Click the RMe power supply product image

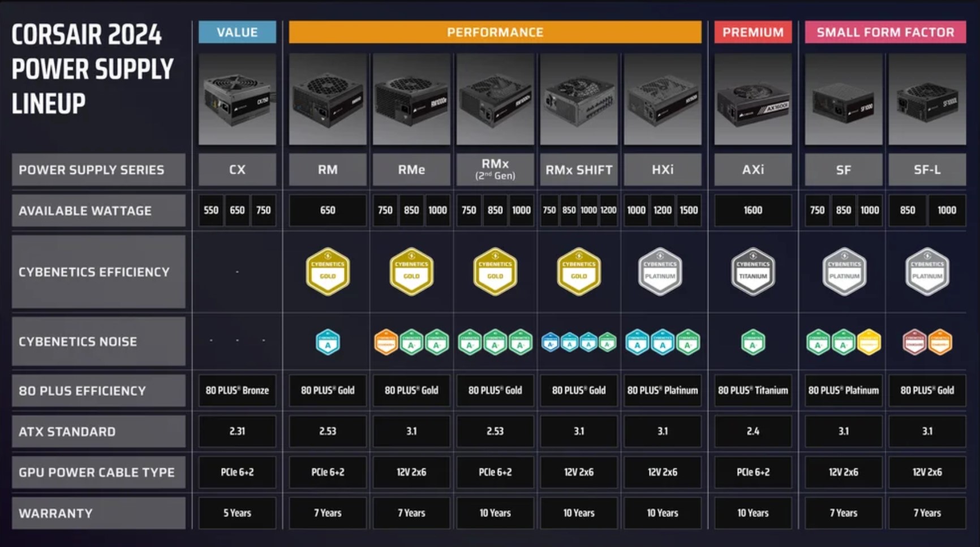point(411,99)
